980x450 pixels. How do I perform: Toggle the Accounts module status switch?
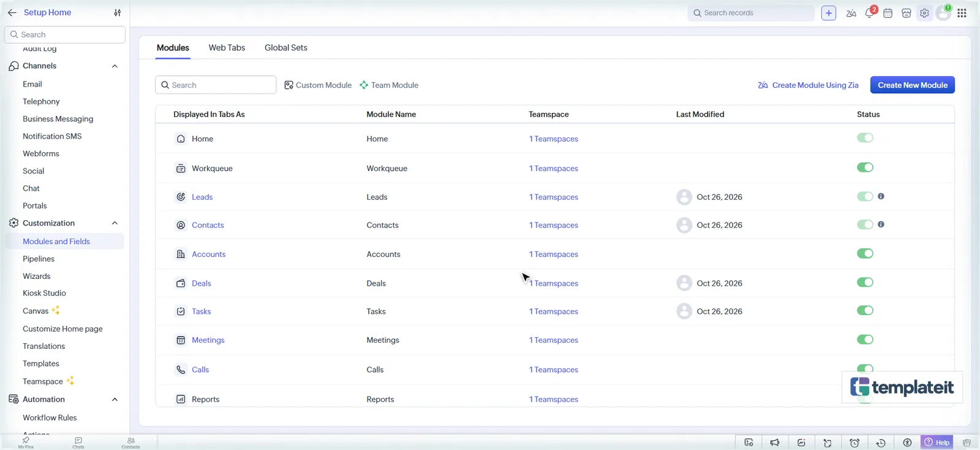tap(865, 253)
